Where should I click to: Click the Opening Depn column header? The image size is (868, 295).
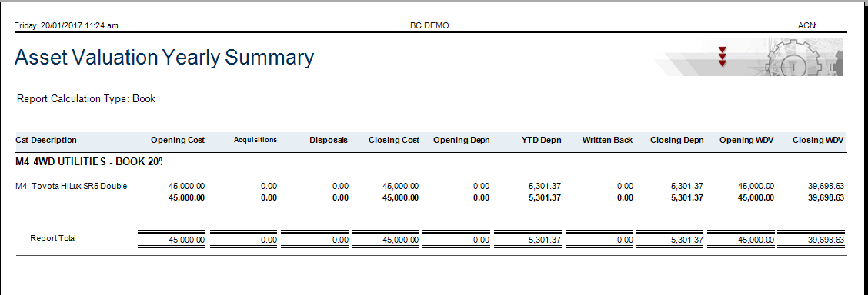pos(461,141)
